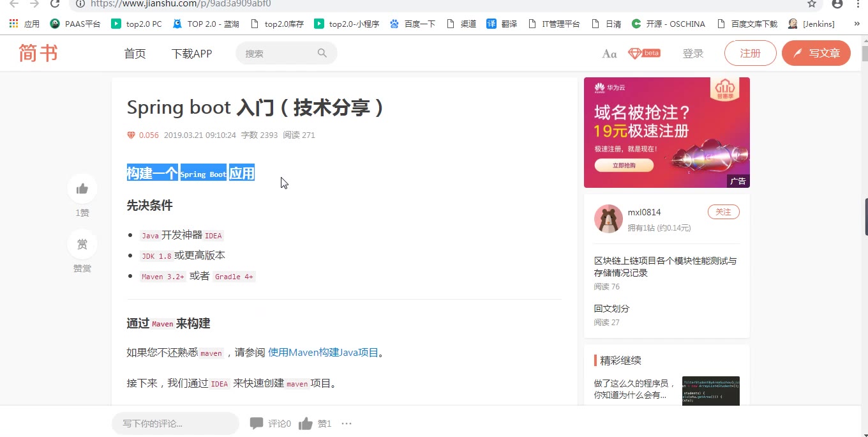Open the 开源 - OSCHINA bookmark
Screen dimensions: 868x437
tap(668, 24)
